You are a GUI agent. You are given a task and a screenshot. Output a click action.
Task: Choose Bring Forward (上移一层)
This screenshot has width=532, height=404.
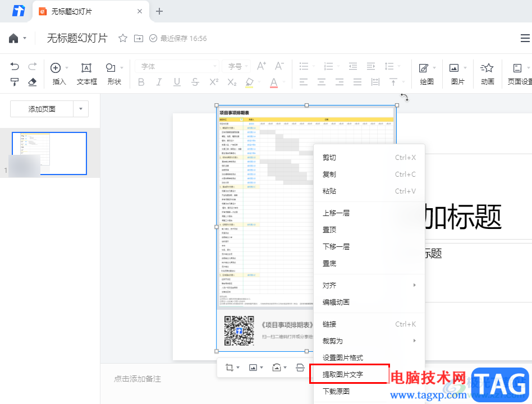(x=369, y=213)
